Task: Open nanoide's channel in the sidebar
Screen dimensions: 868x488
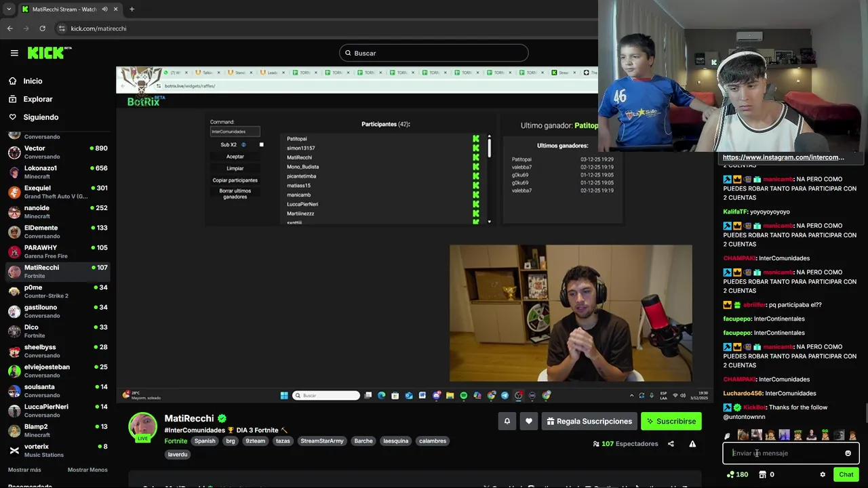Action: click(58, 212)
